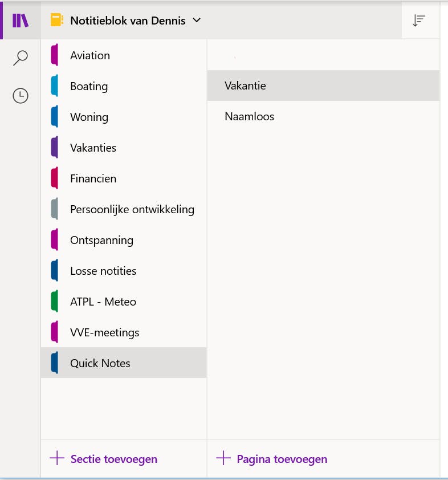
Task: Go to Persoonlijke ontwikkeling section
Action: 132,209
